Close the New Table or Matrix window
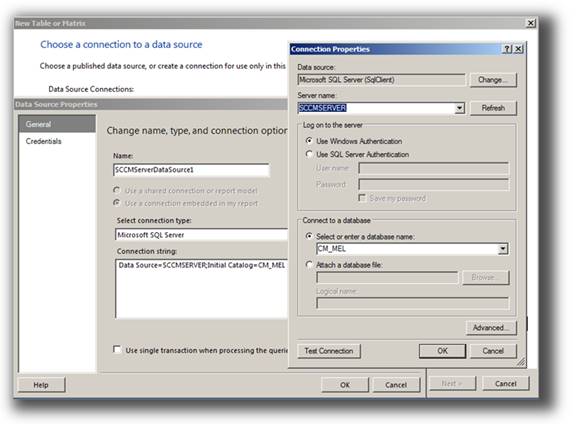 click(x=531, y=23)
